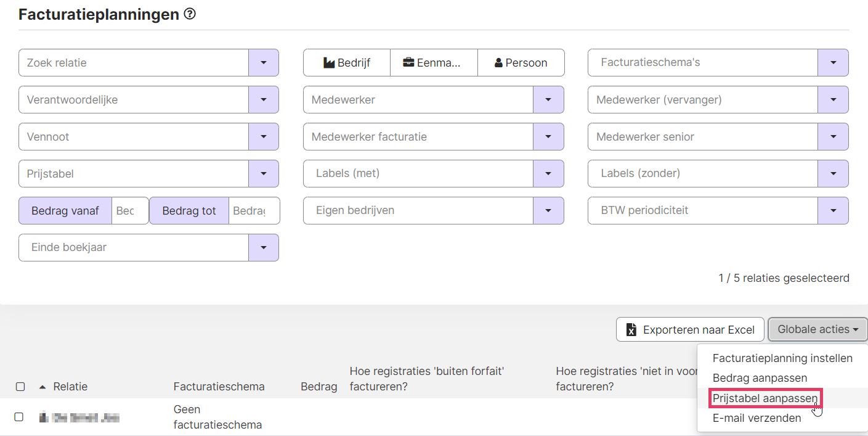This screenshot has width=868, height=436.
Task: Open the help icon next to Facturatieplanningen
Action: pyautogui.click(x=190, y=14)
